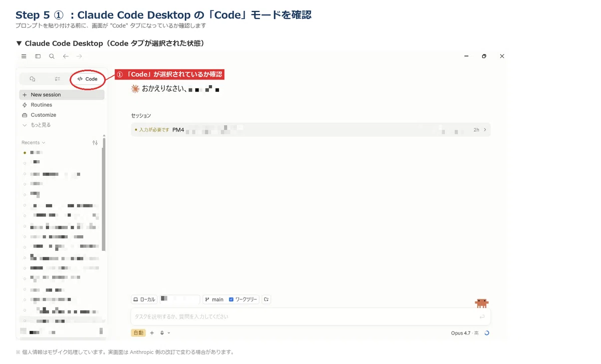Viewport: 601px width, 364px height.
Task: Go back with the left arrow
Action: [66, 57]
